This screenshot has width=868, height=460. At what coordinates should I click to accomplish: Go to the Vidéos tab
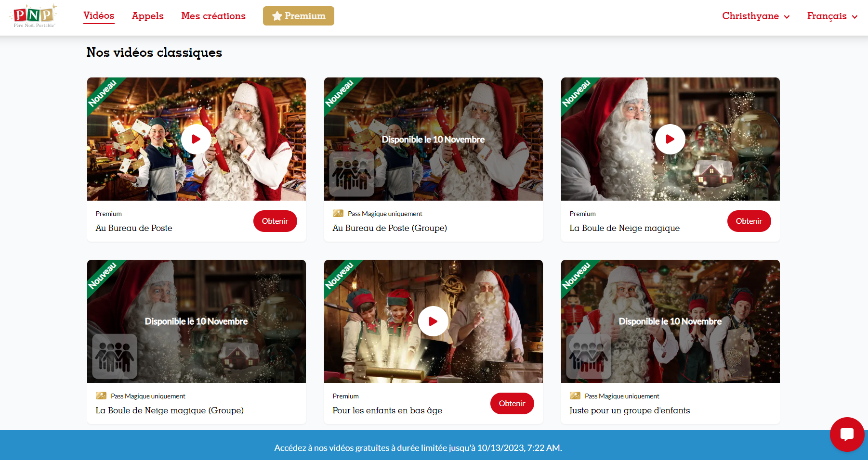click(99, 15)
